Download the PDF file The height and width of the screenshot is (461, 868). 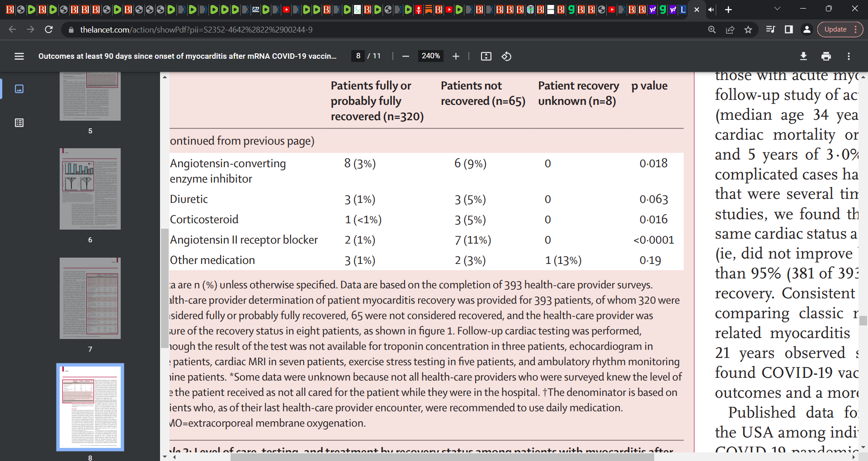[803, 56]
